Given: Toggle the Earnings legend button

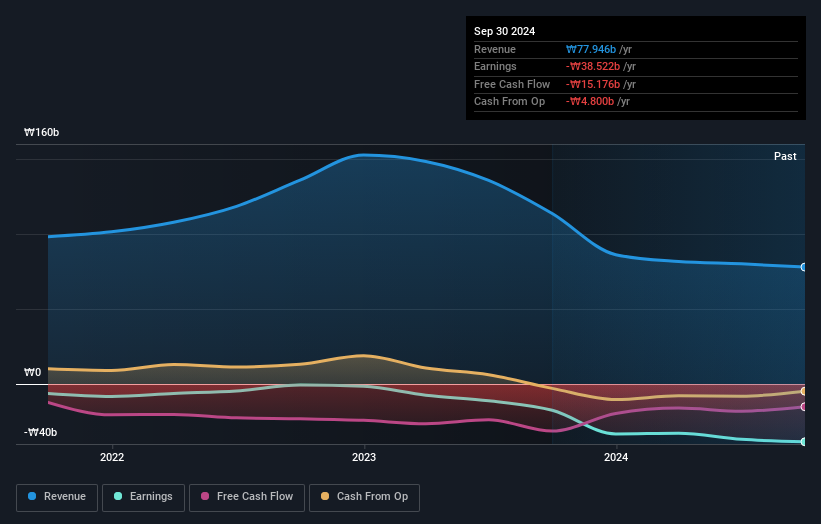Looking at the screenshot, I should pos(143,497).
